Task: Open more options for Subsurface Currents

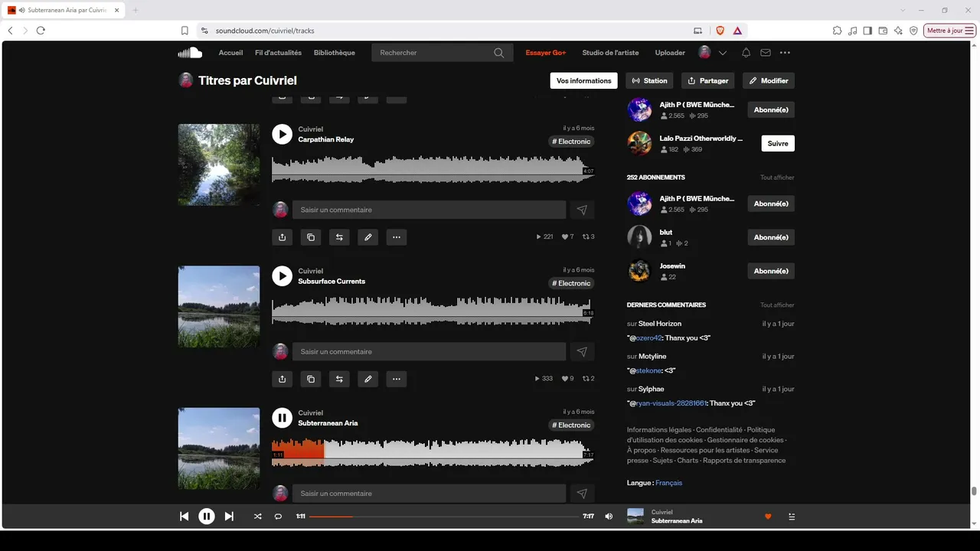Action: [x=397, y=379]
